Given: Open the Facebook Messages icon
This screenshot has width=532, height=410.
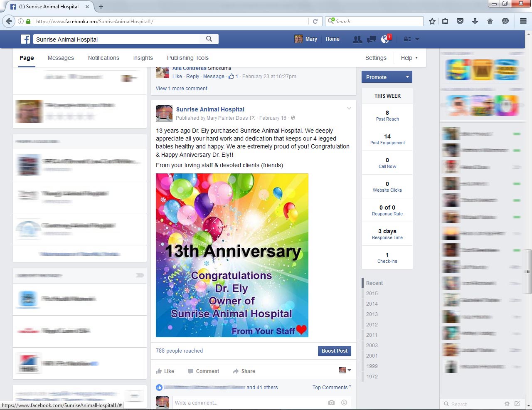Looking at the screenshot, I should [x=372, y=39].
